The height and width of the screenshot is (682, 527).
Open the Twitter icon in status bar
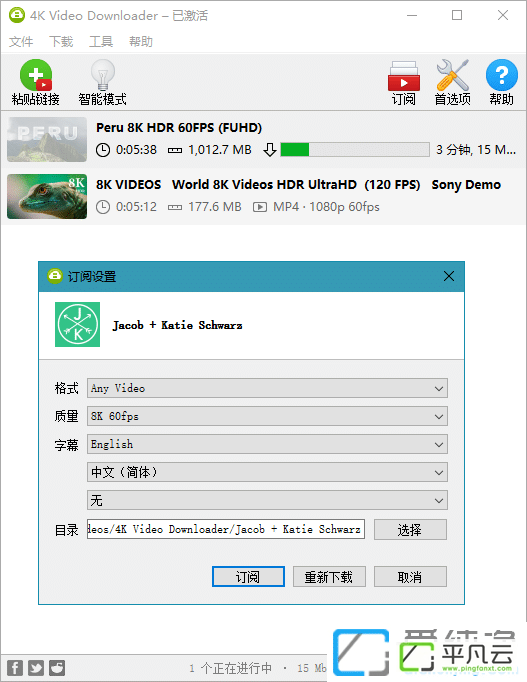click(x=36, y=668)
